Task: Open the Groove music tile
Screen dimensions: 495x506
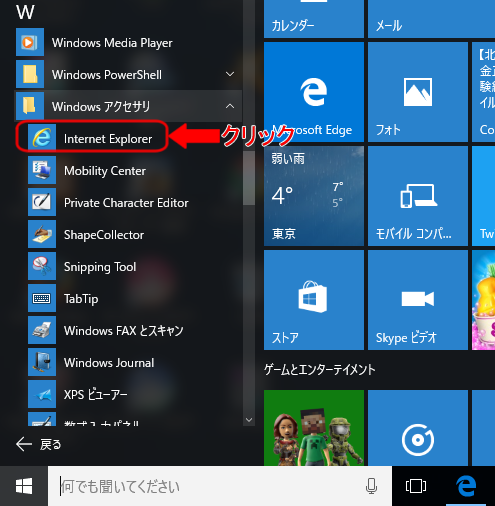Action: 418,428
